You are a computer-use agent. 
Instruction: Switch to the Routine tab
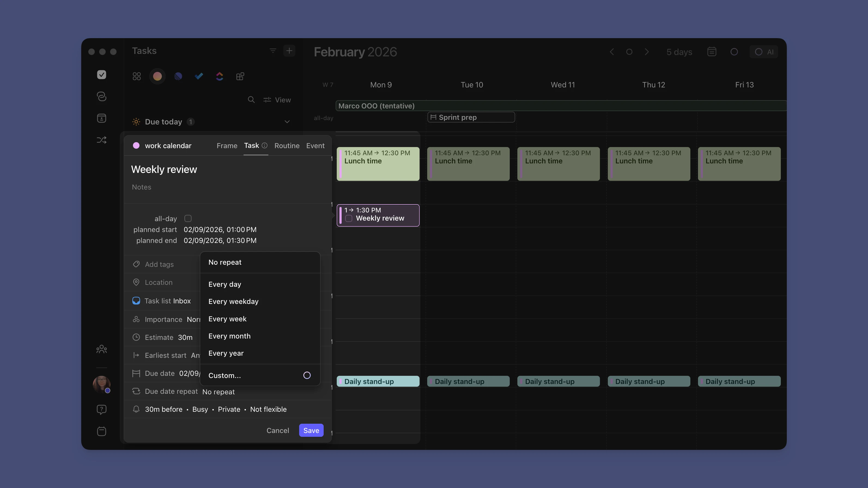287,145
